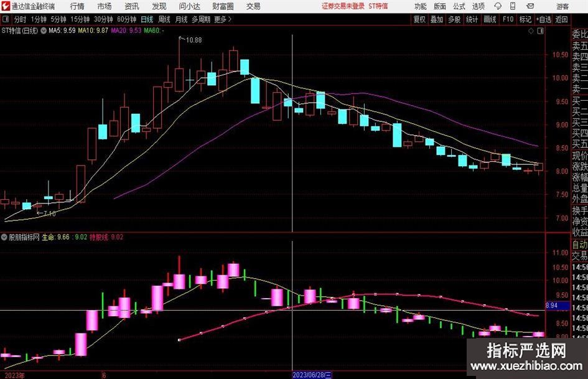The width and height of the screenshot is (588, 379).
Task: Click the 返回 back button
Action: pyautogui.click(x=561, y=19)
